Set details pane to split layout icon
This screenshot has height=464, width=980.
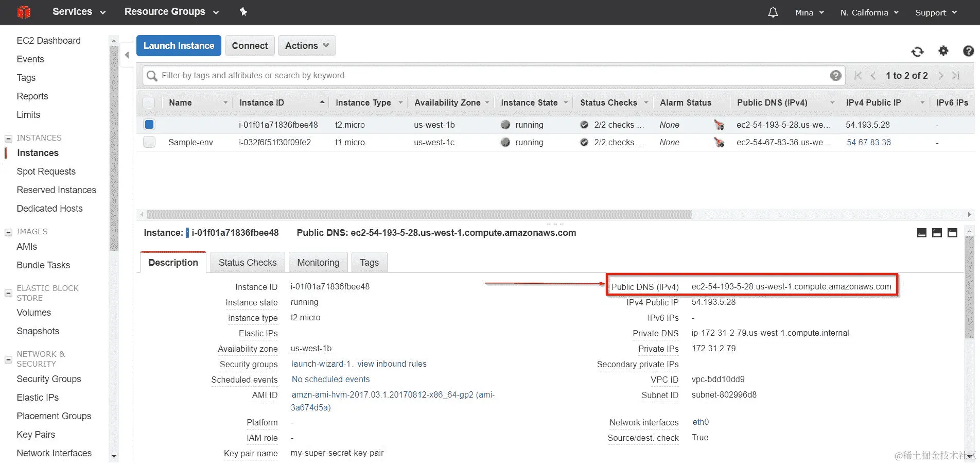pyautogui.click(x=937, y=233)
